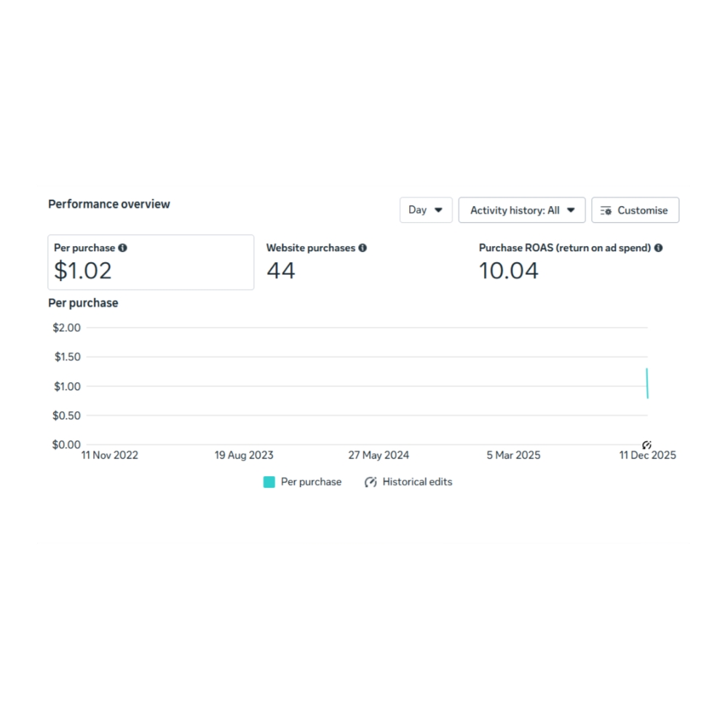Open info tooltip for Purchase ROAS
Image resolution: width=728 pixels, height=728 pixels.
coord(658,248)
